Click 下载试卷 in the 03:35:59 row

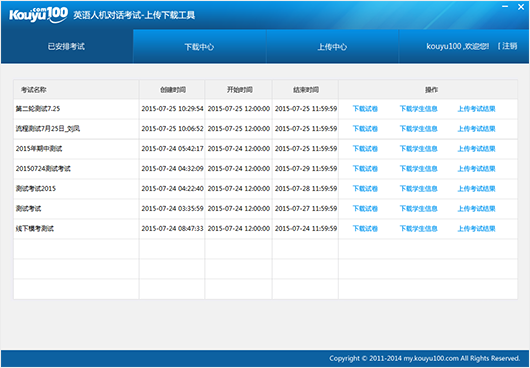[x=365, y=208]
